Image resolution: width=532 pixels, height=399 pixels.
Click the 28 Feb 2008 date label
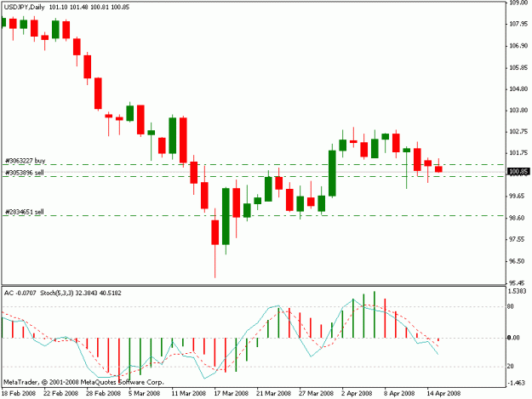104,393
